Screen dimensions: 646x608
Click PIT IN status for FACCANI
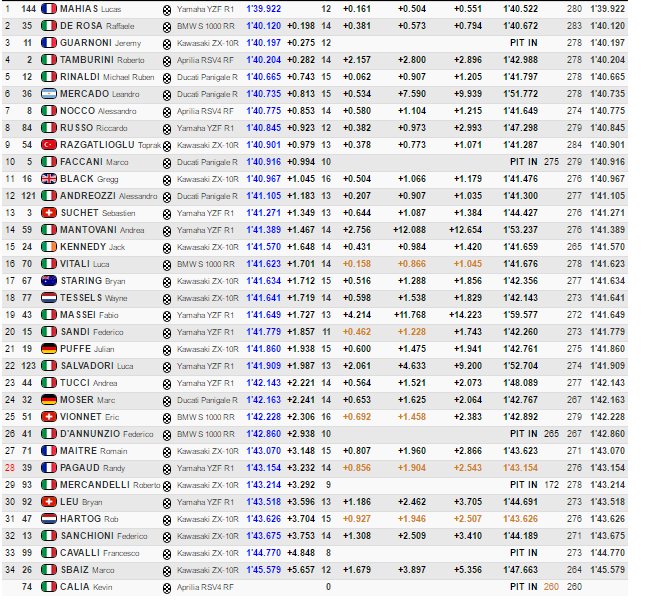click(524, 162)
